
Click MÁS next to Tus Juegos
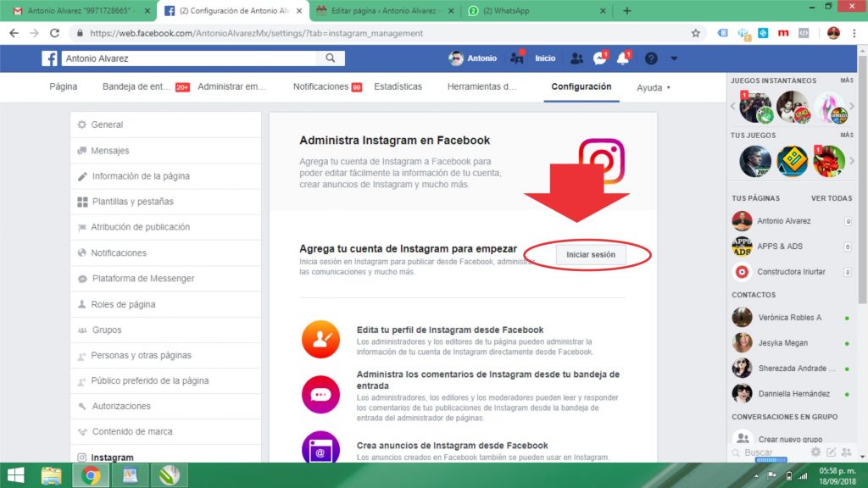click(847, 135)
